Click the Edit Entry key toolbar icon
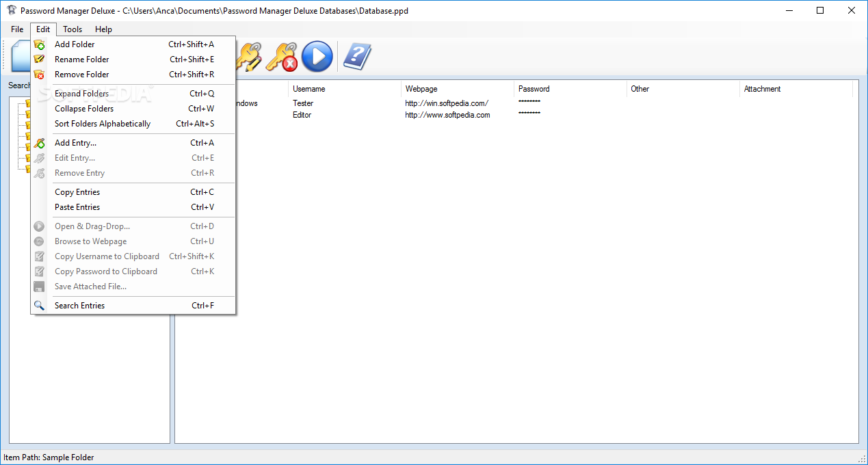 (249, 56)
